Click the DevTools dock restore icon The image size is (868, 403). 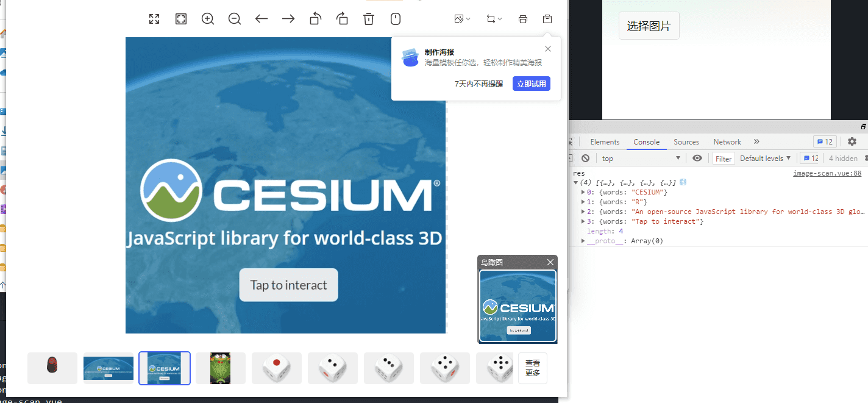click(864, 127)
